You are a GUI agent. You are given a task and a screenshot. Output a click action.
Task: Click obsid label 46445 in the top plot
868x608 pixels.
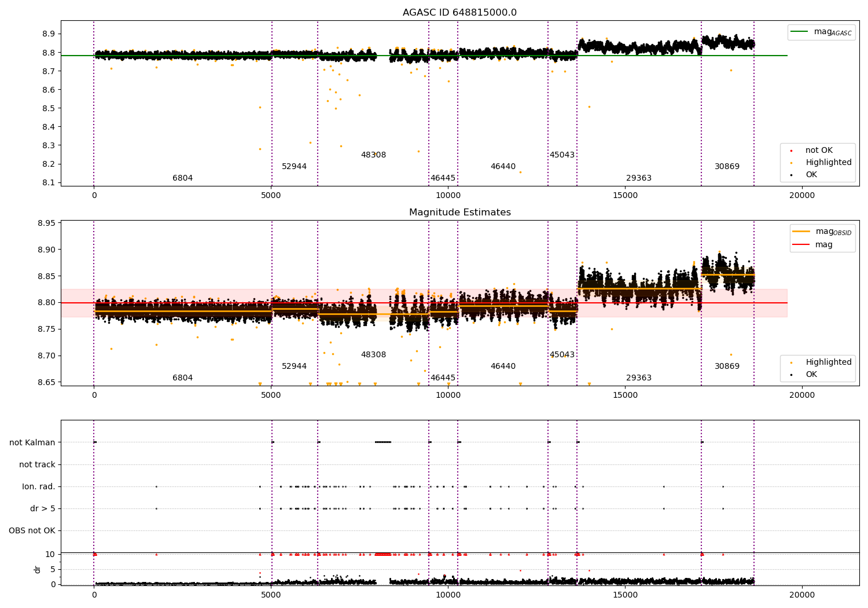pos(443,178)
